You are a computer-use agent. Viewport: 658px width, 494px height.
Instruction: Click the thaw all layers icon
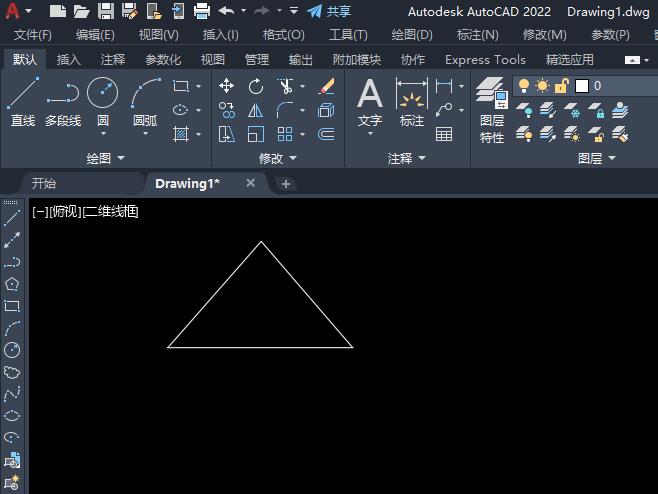click(572, 135)
